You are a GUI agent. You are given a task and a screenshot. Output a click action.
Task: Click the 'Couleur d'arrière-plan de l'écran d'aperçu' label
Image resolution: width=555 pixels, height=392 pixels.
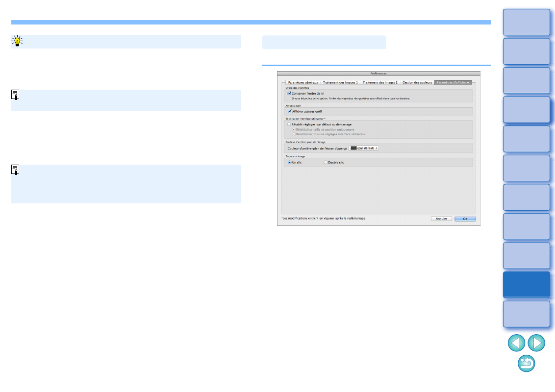point(317,148)
